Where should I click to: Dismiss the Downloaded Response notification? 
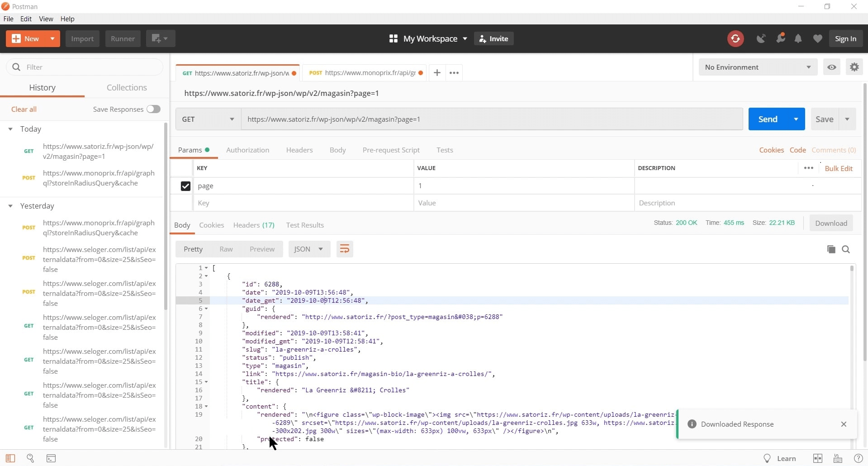pyautogui.click(x=844, y=424)
